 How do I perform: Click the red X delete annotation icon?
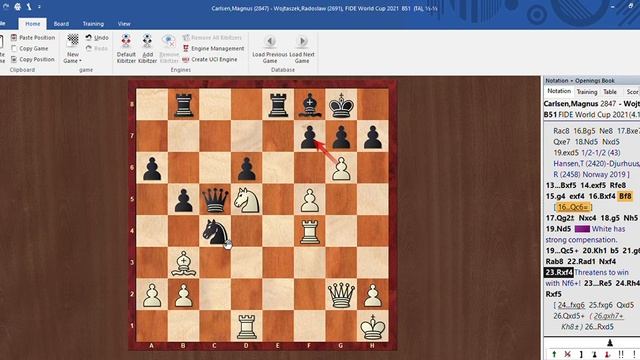pos(567,354)
